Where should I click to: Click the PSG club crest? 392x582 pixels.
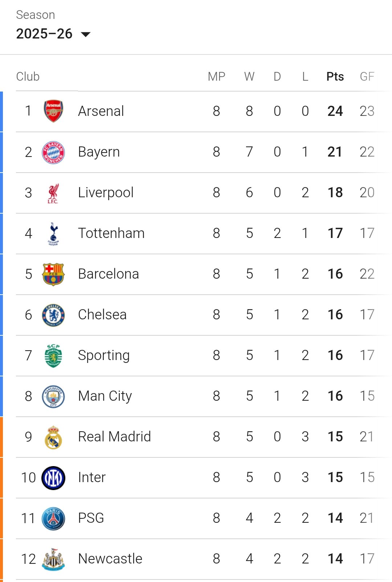(x=53, y=518)
